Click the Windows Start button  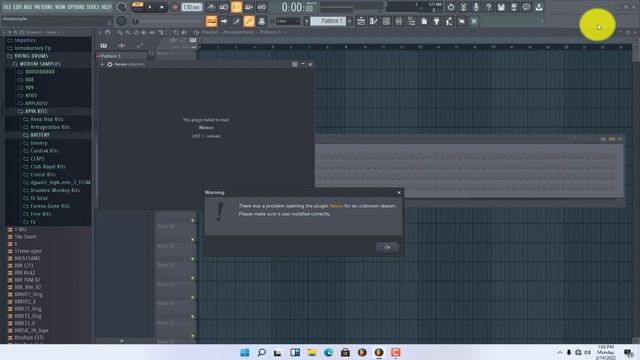coord(245,352)
